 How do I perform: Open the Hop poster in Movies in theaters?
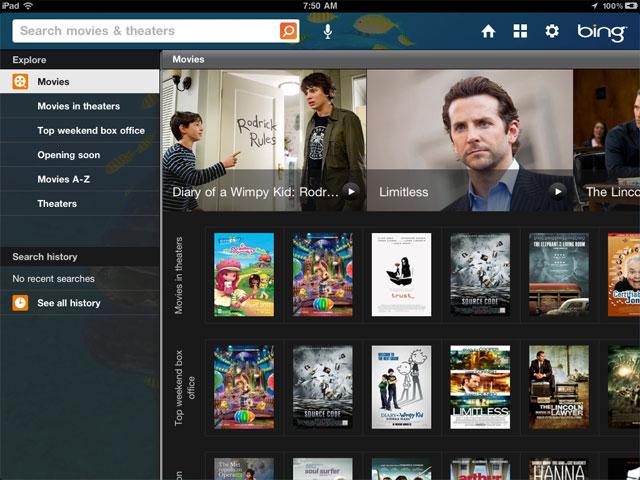click(322, 275)
